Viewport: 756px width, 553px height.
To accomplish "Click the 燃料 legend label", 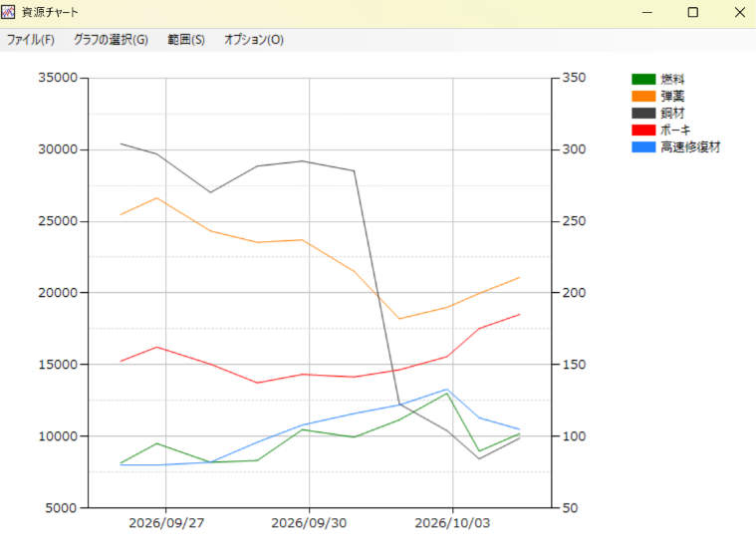I will (x=672, y=79).
